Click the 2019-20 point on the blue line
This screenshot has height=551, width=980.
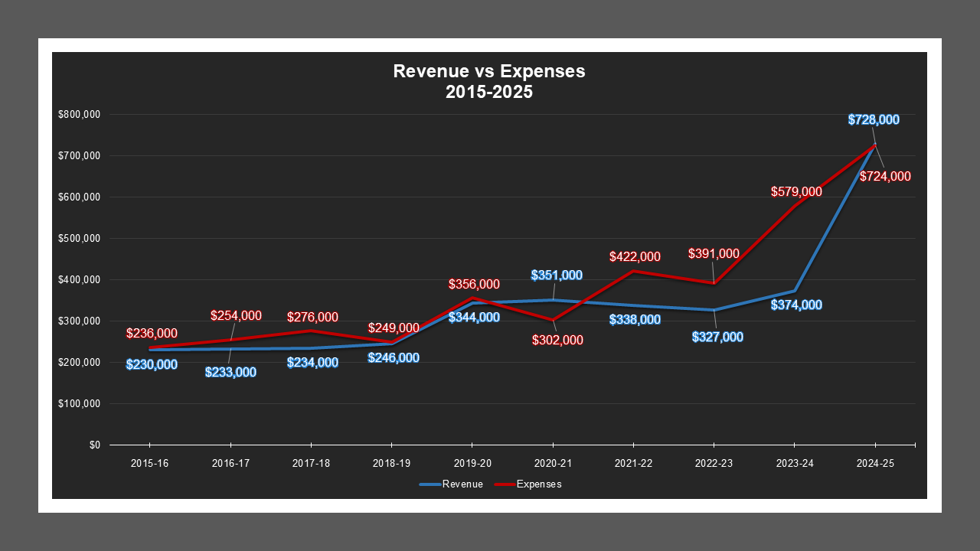point(472,302)
